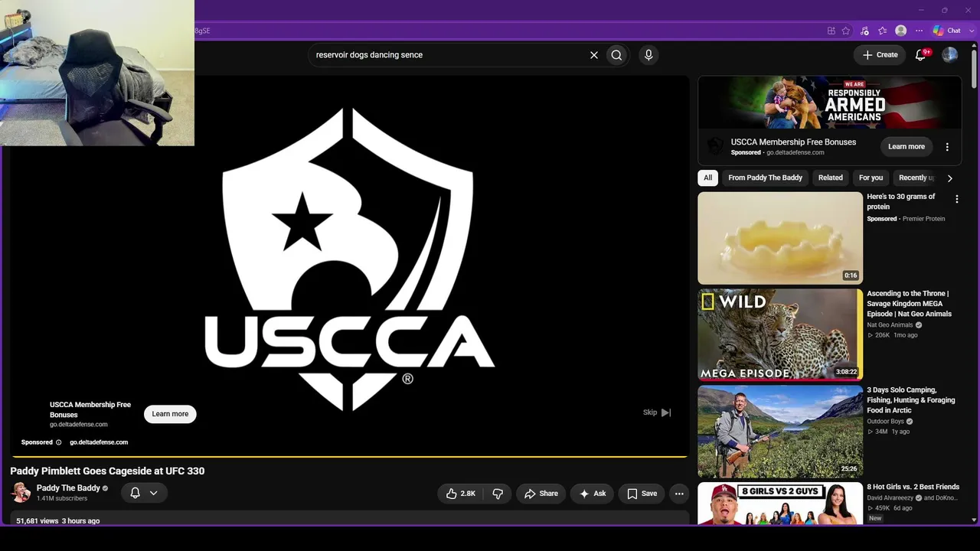Open the browser three-dot settings menu
The width and height of the screenshot is (980, 551).
(x=920, y=31)
